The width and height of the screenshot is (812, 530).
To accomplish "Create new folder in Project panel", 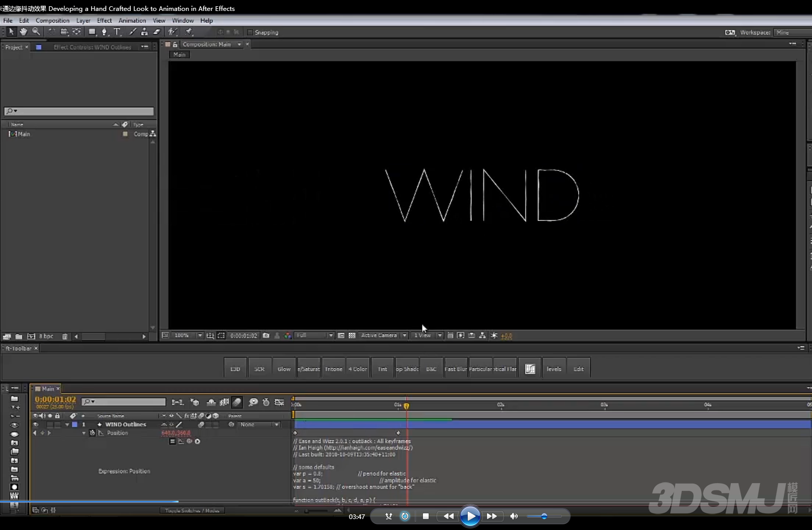I will [x=19, y=337].
